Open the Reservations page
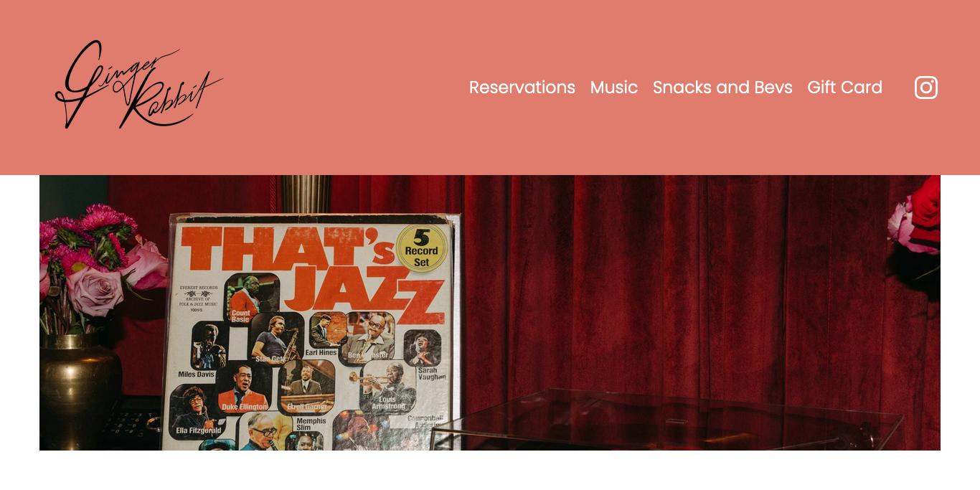The image size is (980, 490). click(522, 88)
